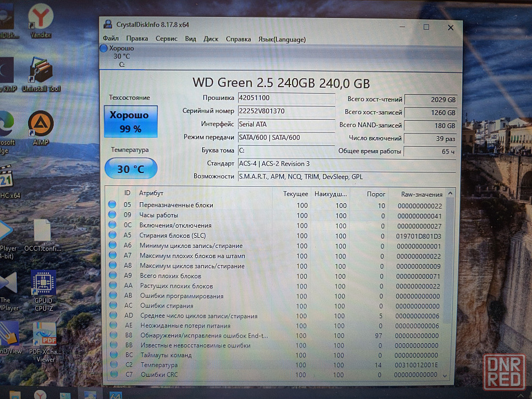Click the attribute list scroll down arrow
Screen dimensions: 532x399
point(445,376)
